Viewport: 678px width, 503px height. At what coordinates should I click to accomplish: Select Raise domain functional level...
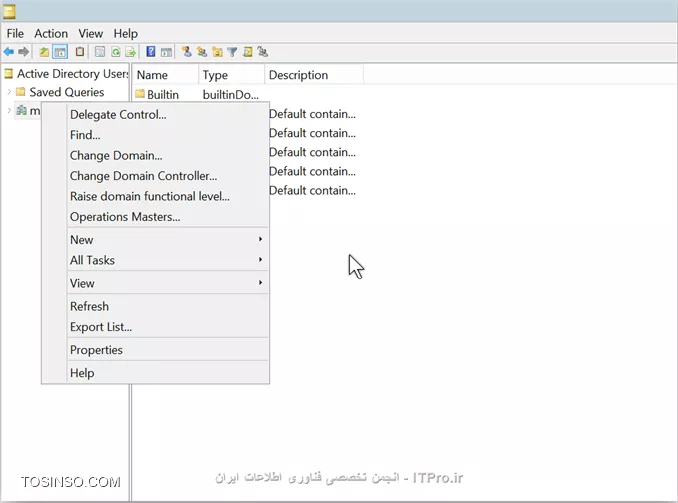(168, 196)
